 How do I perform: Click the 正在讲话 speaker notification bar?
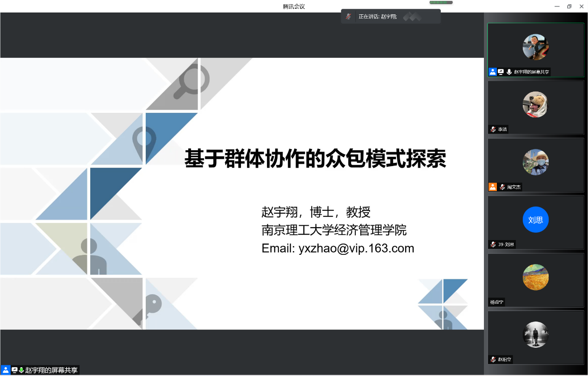(391, 17)
